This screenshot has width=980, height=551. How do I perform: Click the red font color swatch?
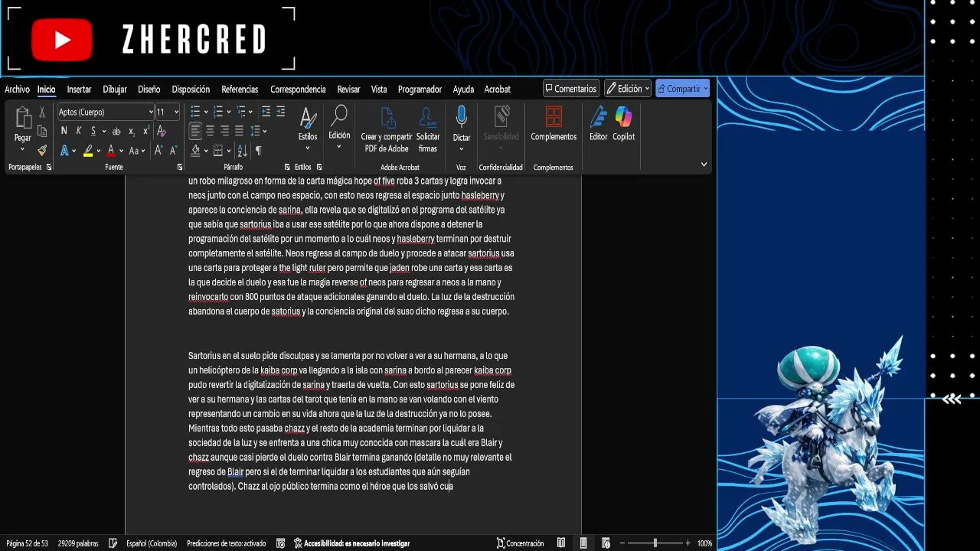(111, 151)
